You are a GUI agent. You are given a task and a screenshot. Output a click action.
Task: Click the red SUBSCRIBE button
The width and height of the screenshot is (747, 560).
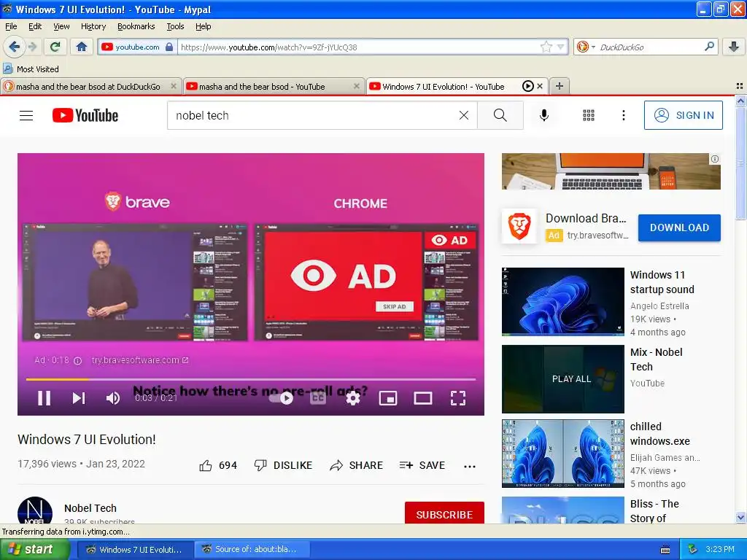tap(444, 513)
